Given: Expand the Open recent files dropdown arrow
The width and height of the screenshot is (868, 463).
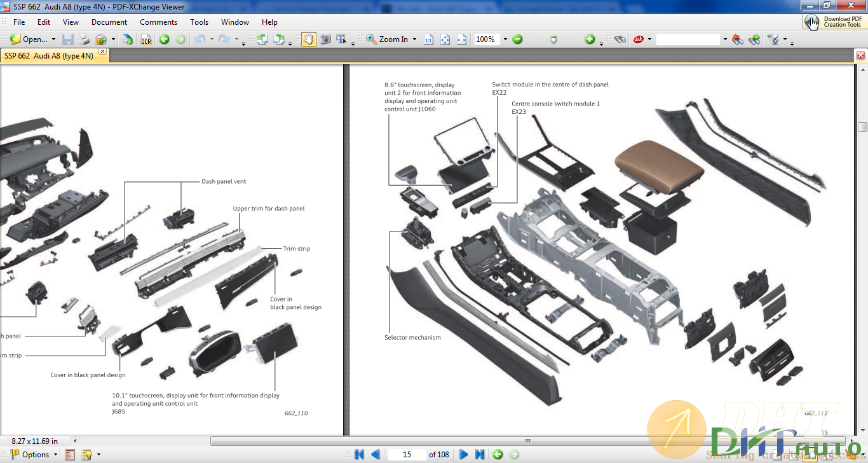Looking at the screenshot, I should pyautogui.click(x=53, y=39).
